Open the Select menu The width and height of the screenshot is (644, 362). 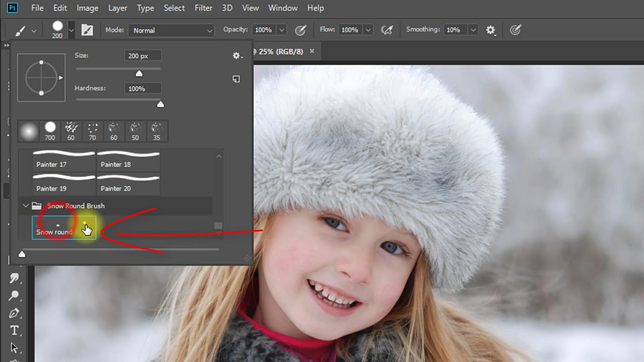tap(174, 8)
